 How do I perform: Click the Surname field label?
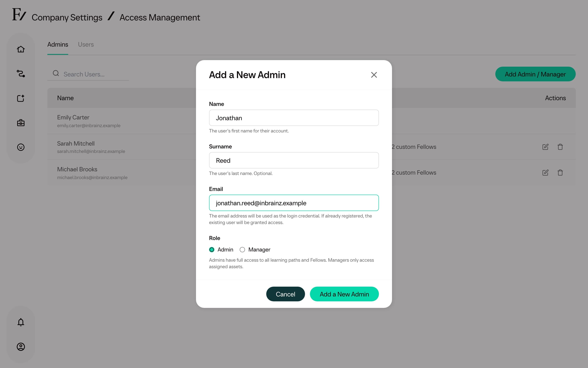click(x=220, y=147)
